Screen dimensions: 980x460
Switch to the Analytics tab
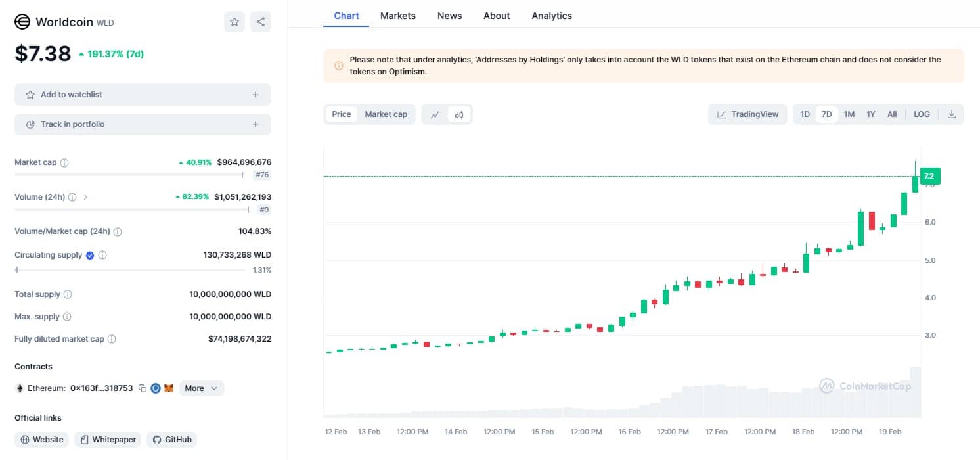click(551, 16)
